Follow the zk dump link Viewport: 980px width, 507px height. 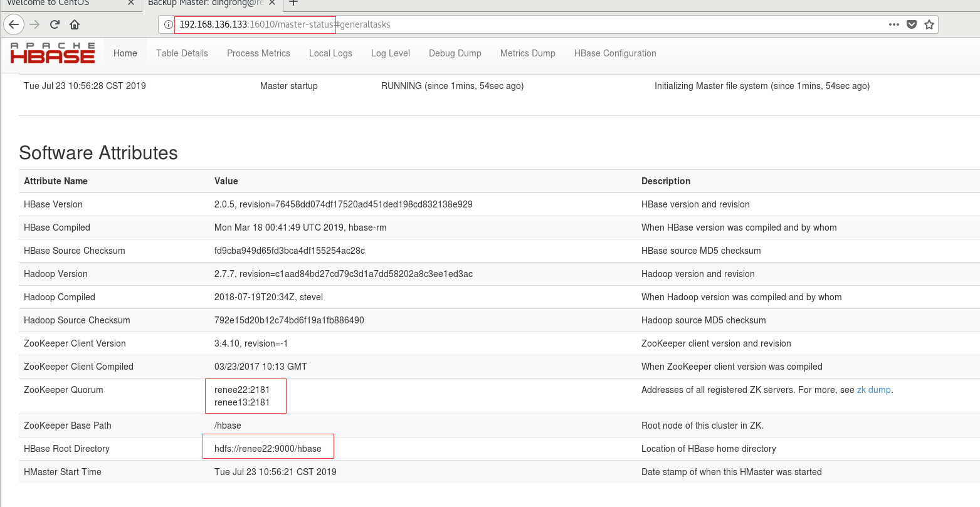pos(873,390)
